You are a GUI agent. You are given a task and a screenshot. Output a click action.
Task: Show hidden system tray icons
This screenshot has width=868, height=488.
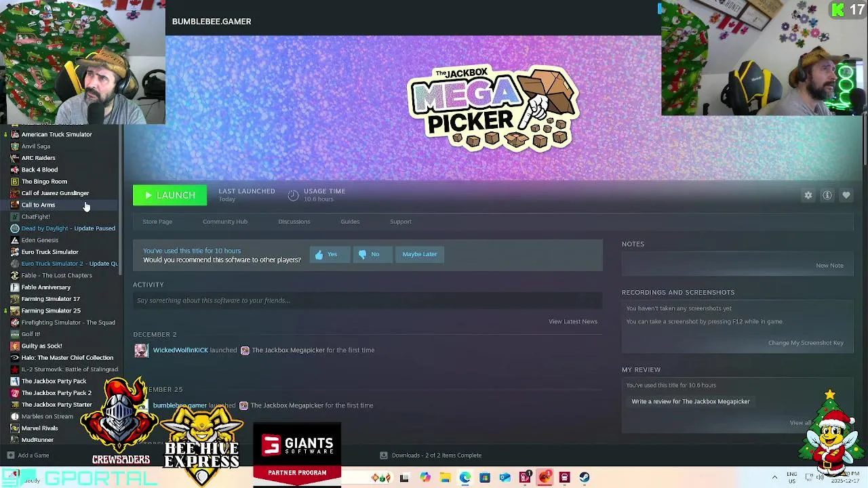pos(774,478)
